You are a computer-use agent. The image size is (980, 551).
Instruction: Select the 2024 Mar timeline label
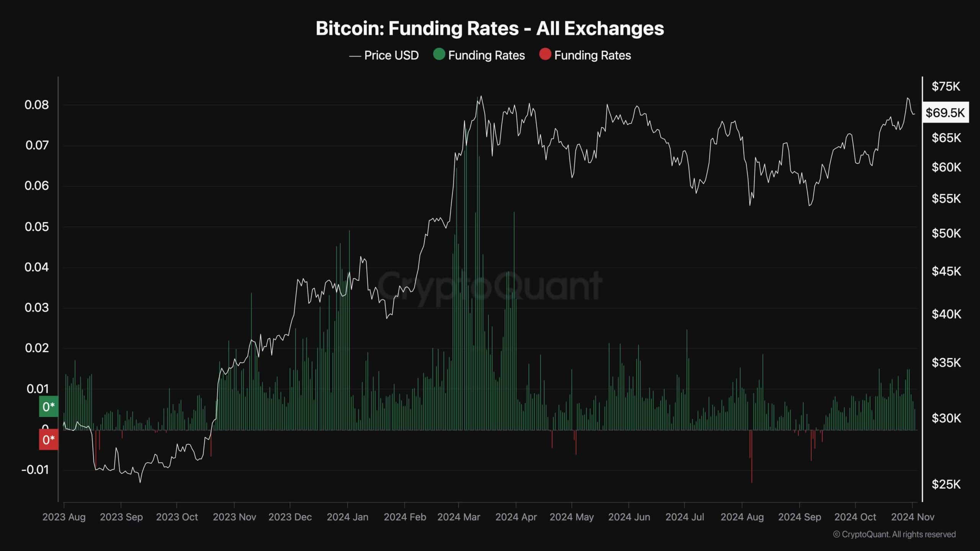459,517
